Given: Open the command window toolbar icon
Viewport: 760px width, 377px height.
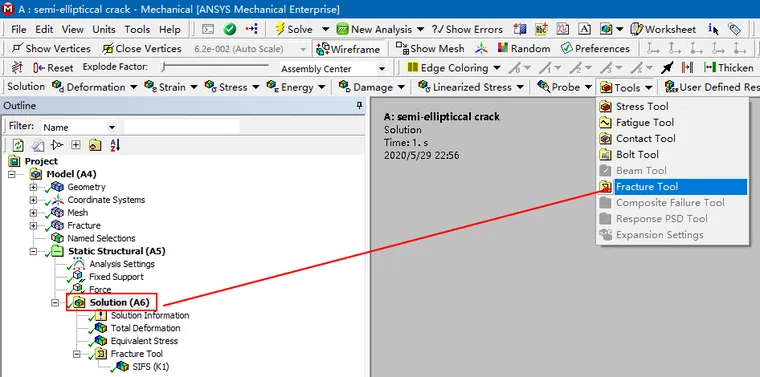Looking at the screenshot, I should (x=208, y=29).
